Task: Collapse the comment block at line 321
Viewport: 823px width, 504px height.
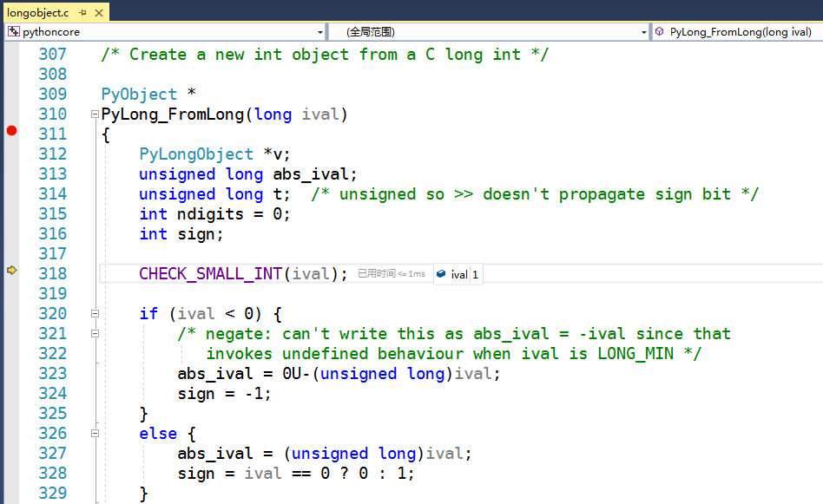Action: [x=95, y=334]
